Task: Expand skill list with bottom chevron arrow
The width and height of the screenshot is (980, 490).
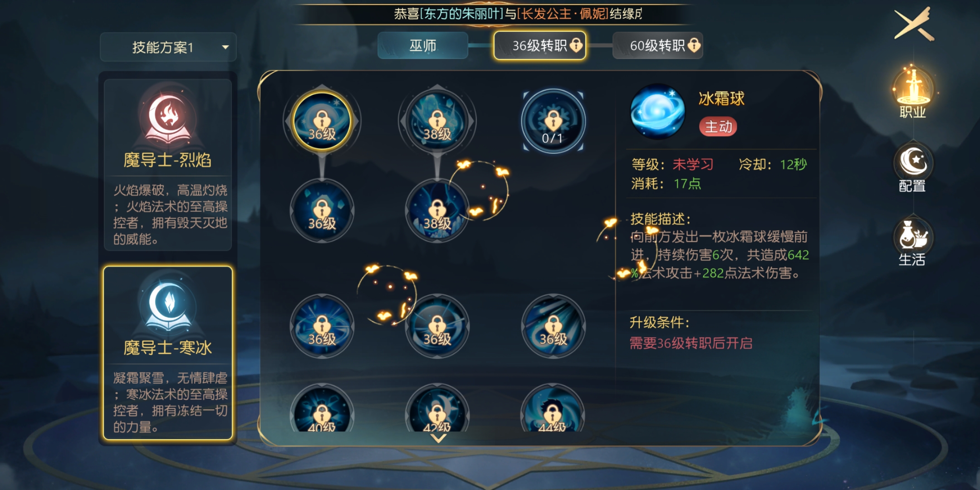Action: tap(438, 438)
